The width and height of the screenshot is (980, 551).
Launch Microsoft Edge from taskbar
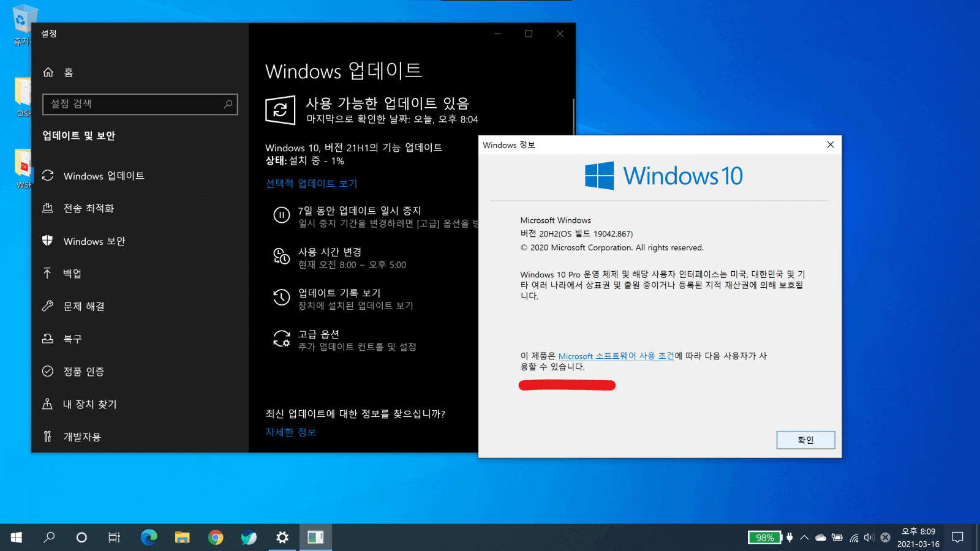point(149,538)
